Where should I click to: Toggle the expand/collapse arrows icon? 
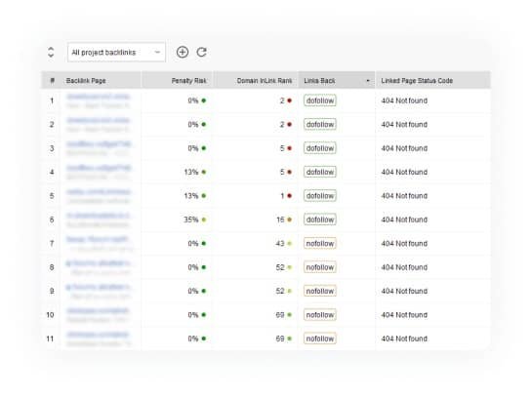click(51, 53)
